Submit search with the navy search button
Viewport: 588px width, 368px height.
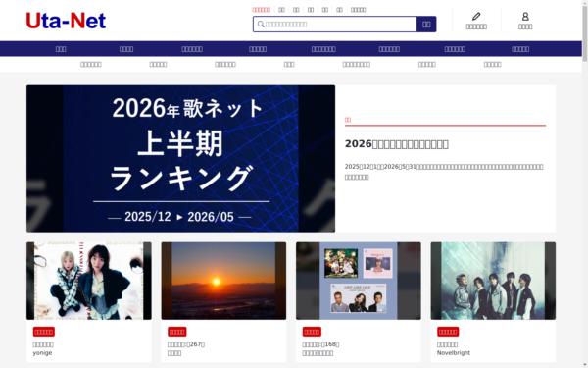coord(426,24)
